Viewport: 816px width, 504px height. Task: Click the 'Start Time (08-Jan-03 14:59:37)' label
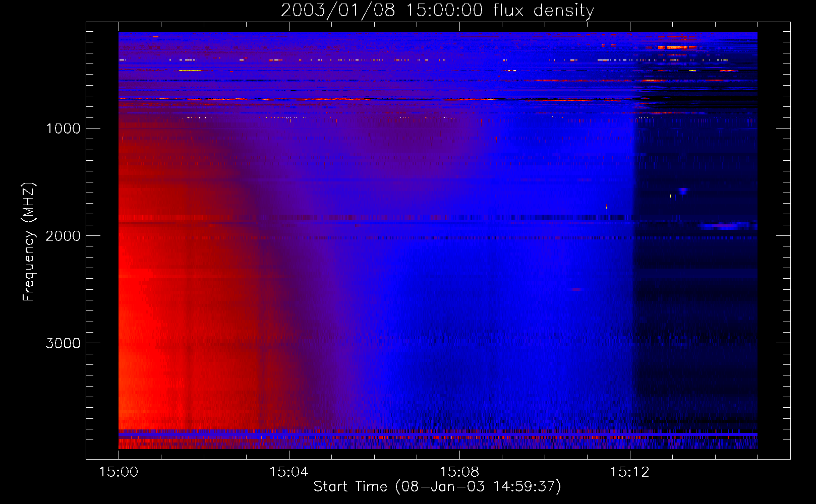(437, 487)
